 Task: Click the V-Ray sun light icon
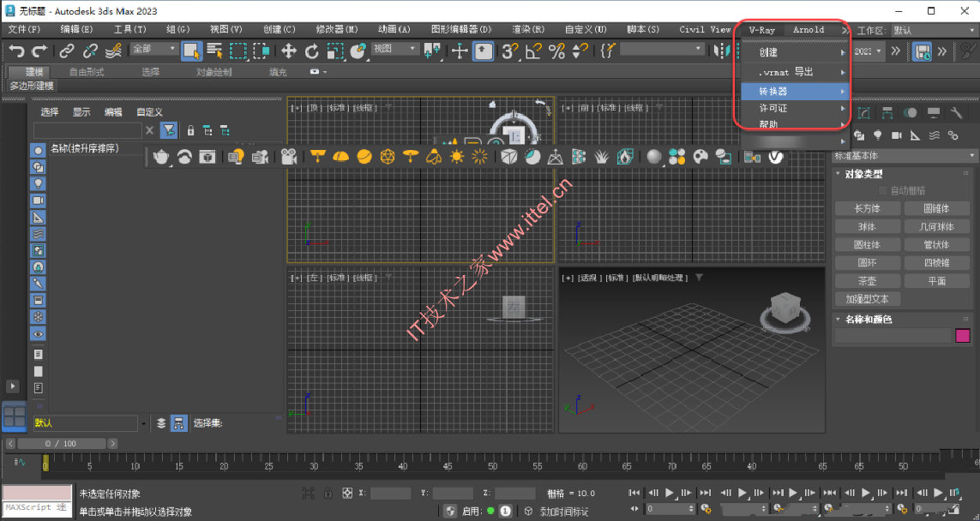pyautogui.click(x=457, y=157)
